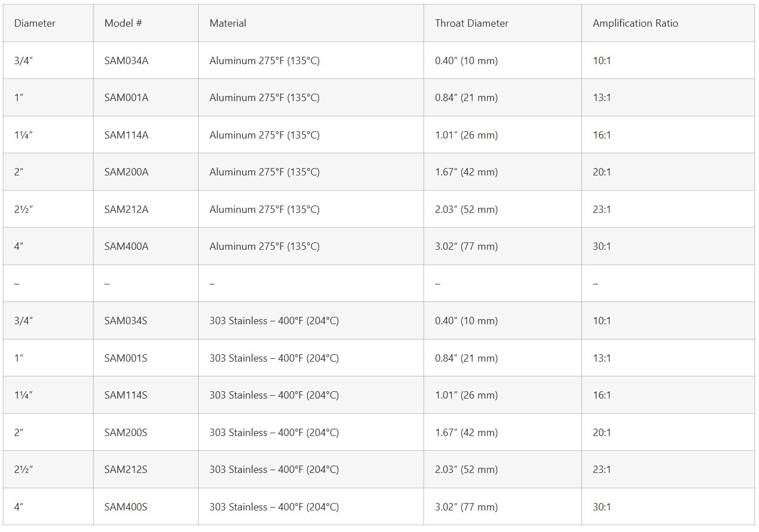Select the Amplification Ratio column header
The height and width of the screenshot is (532, 759).
pos(635,23)
